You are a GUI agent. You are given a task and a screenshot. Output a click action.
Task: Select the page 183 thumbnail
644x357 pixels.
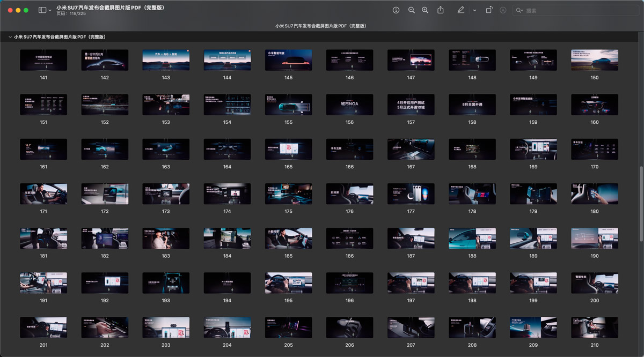(x=166, y=238)
